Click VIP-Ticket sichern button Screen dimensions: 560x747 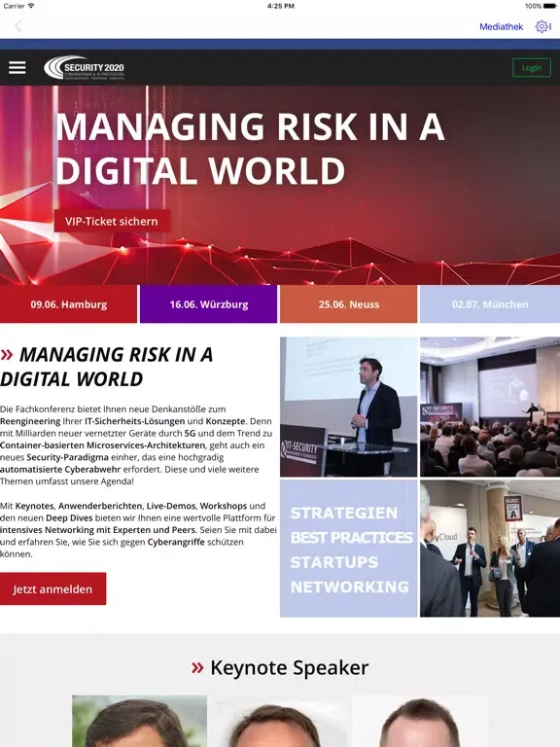click(x=112, y=221)
